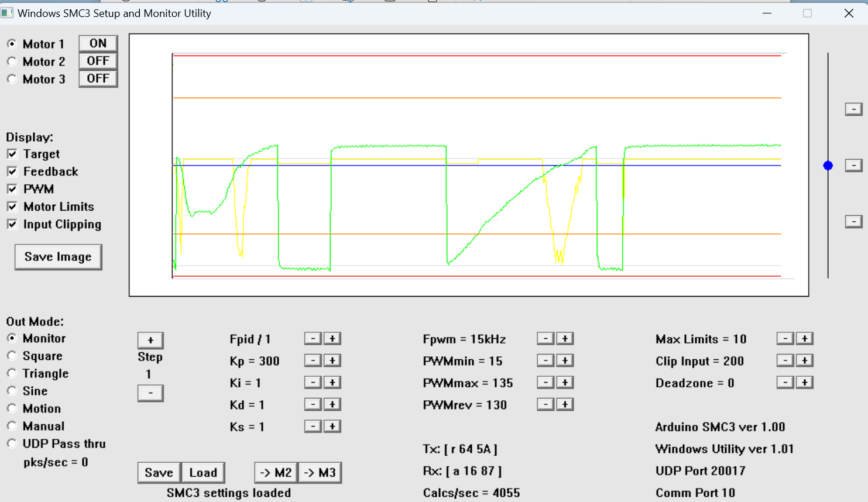
Task: Click the blue vertical slider handle
Action: (x=828, y=166)
